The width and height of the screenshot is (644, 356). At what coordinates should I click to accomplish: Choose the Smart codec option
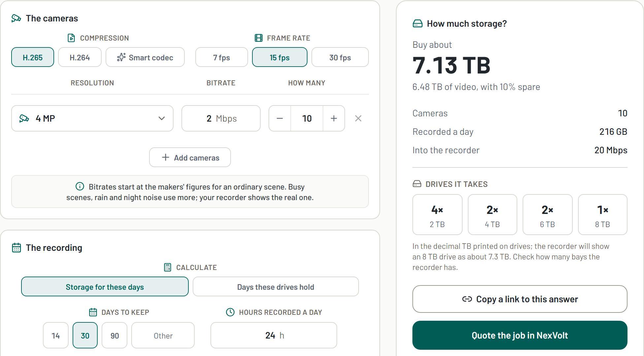click(x=145, y=57)
